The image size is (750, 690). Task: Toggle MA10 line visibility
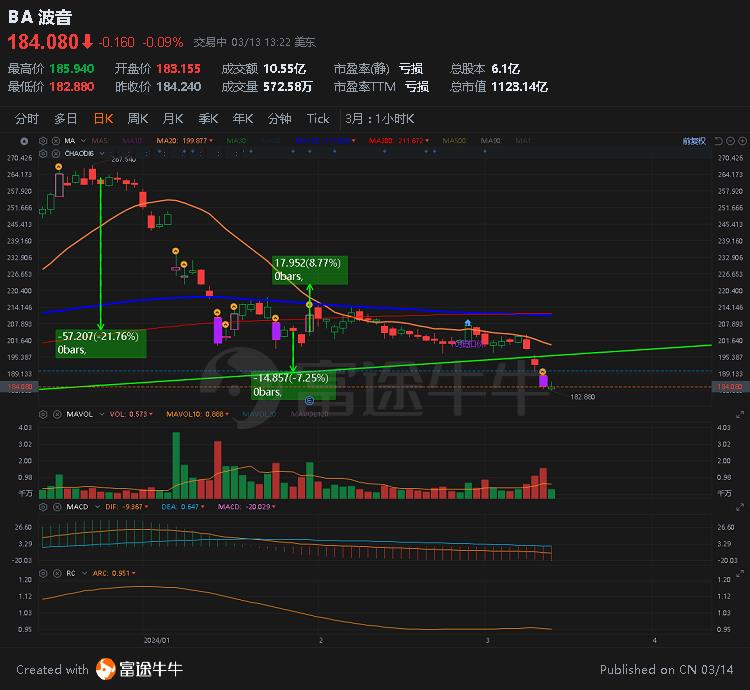[x=132, y=141]
